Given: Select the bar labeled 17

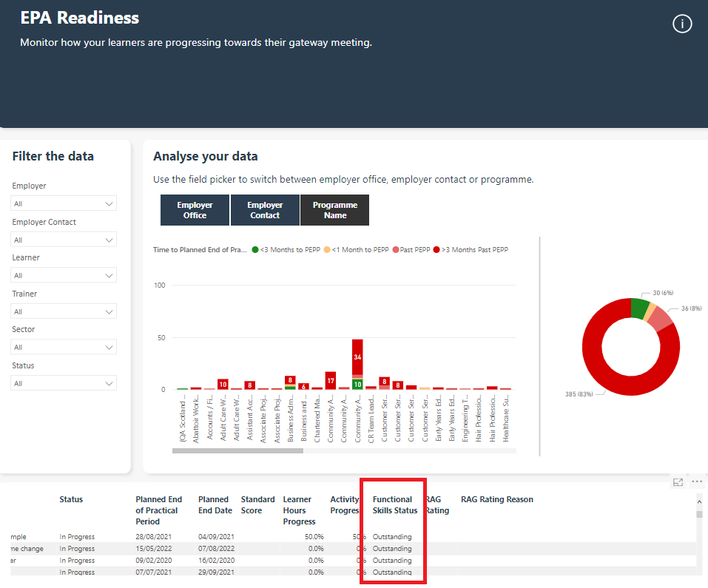Looking at the screenshot, I should [331, 380].
